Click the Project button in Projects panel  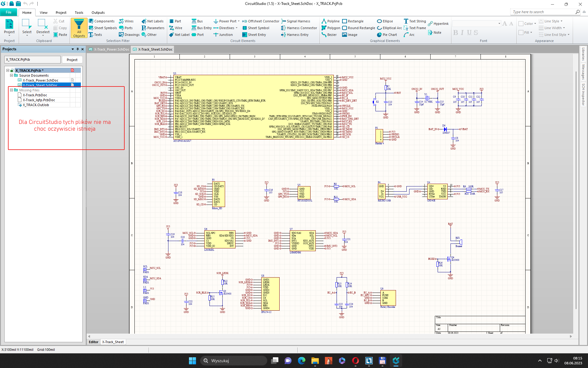coord(72,60)
